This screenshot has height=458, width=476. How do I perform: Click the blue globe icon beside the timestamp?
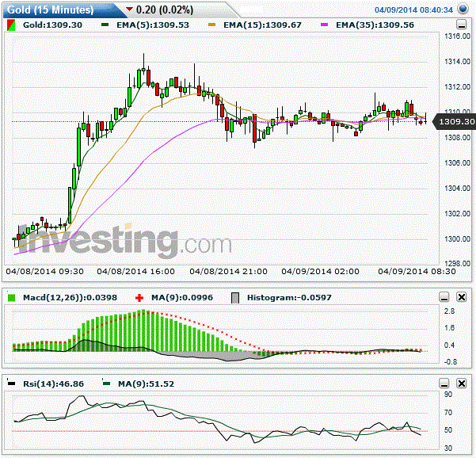[463, 9]
